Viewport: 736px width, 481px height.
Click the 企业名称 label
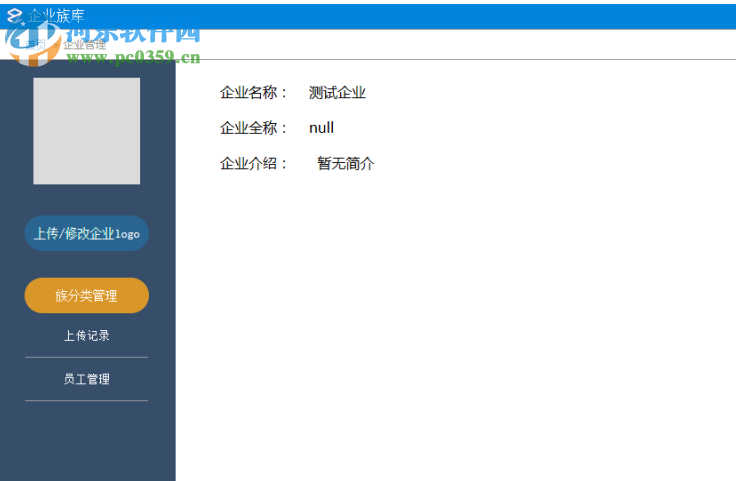pyautogui.click(x=253, y=92)
